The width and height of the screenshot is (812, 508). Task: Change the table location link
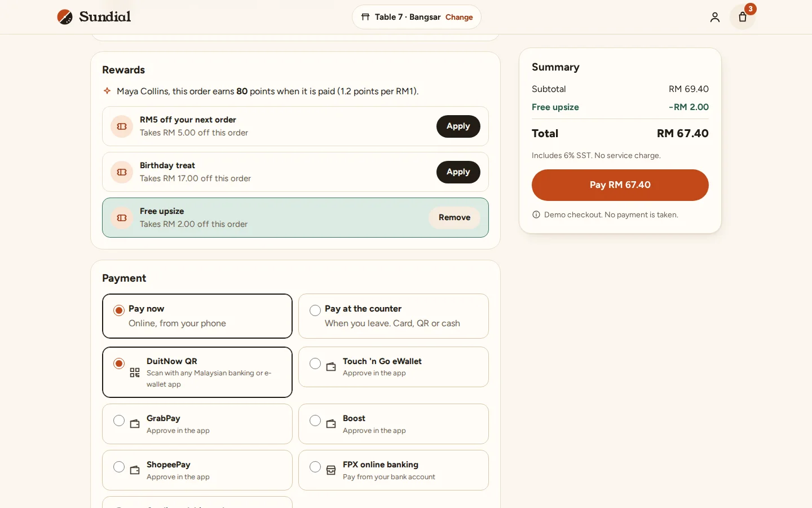coord(459,17)
